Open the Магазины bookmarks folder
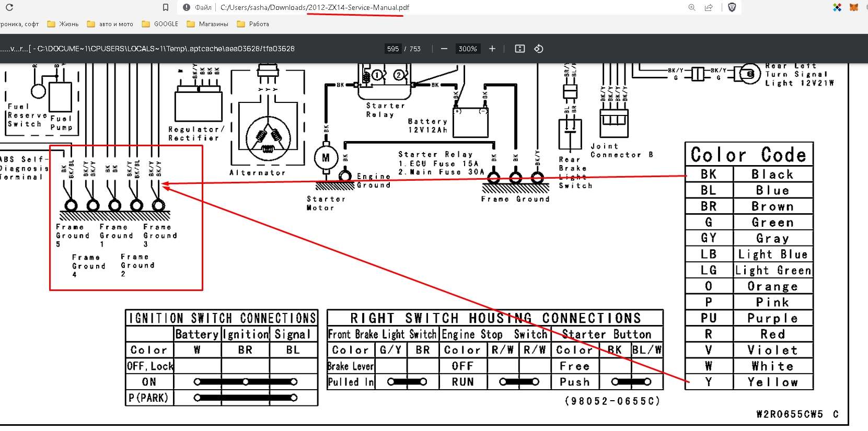 [207, 24]
